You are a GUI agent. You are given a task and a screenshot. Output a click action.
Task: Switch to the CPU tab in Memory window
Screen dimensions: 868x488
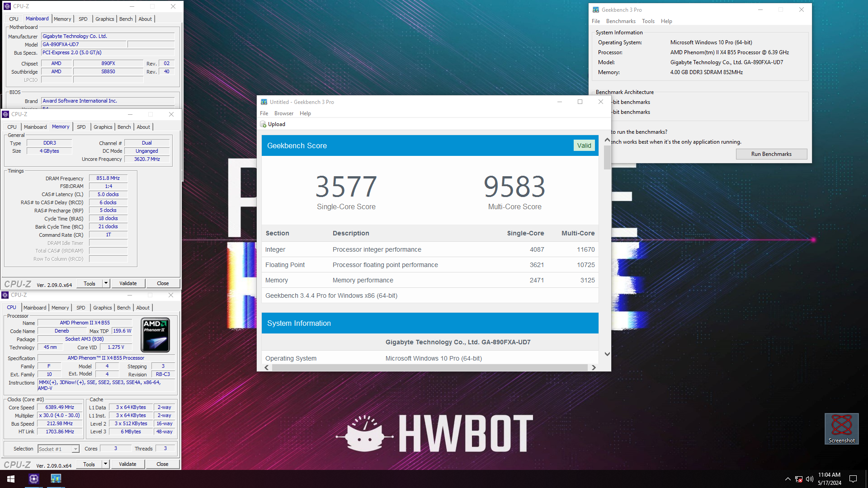(12, 127)
